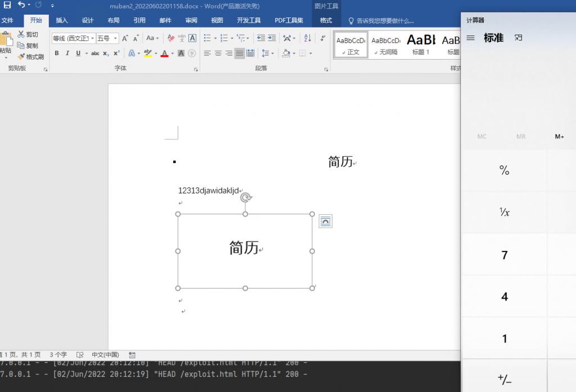Click the calculator M+ memory button
576x392 pixels.
[x=560, y=136]
